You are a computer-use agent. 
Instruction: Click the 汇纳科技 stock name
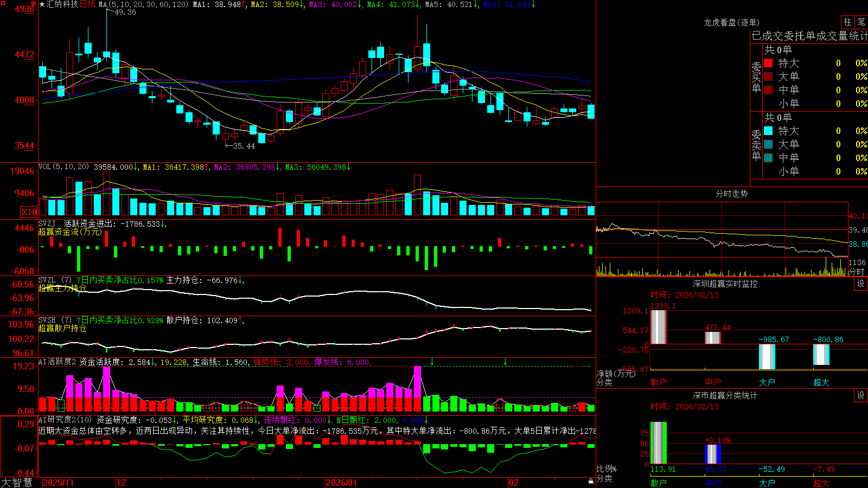click(x=62, y=4)
